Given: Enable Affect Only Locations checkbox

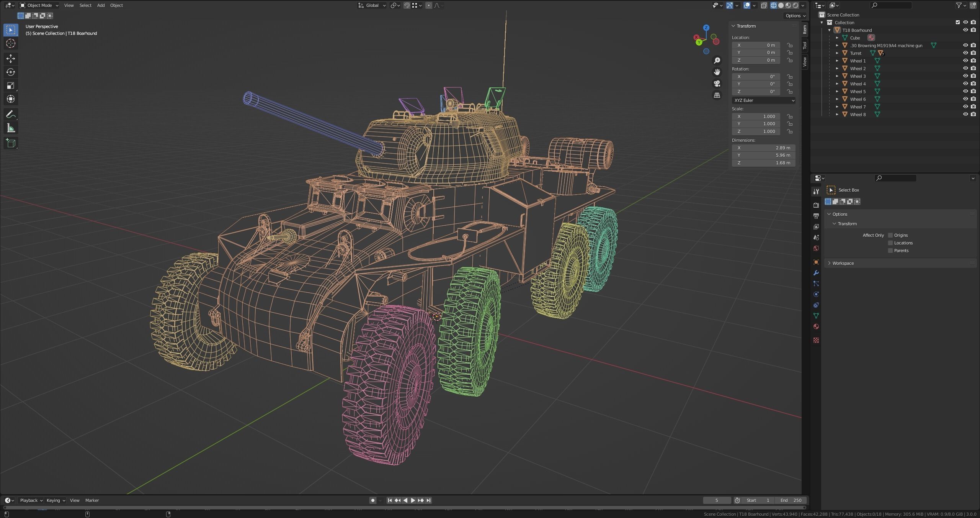Looking at the screenshot, I should (x=890, y=243).
